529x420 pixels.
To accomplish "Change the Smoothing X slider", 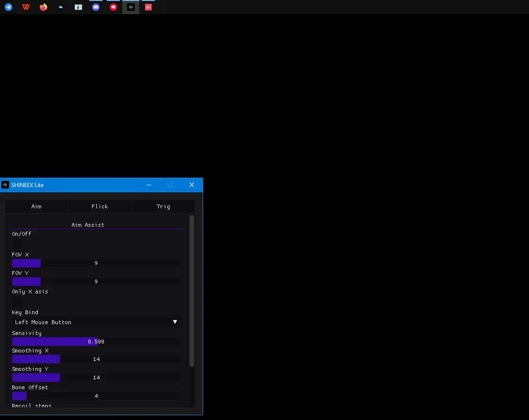I will tap(96, 359).
